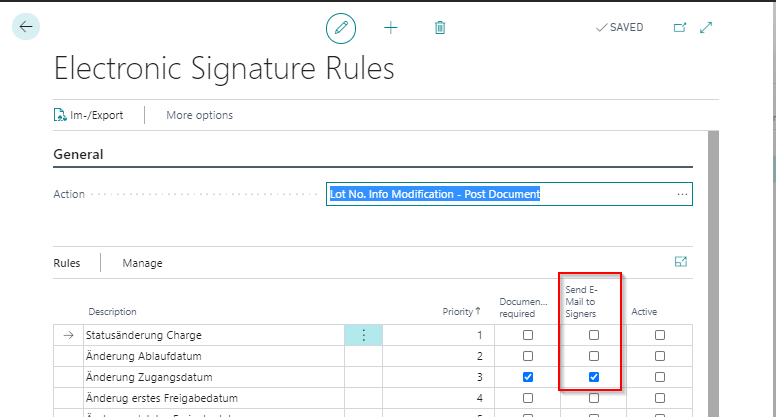
Task: Uncheck Document required for Änderung Zugangsdatum
Action: tap(528, 377)
